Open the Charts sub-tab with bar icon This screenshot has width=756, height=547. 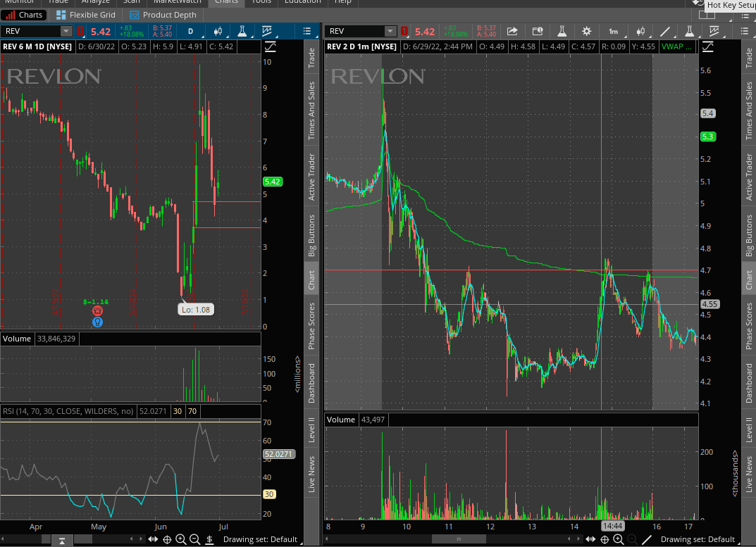(24, 15)
